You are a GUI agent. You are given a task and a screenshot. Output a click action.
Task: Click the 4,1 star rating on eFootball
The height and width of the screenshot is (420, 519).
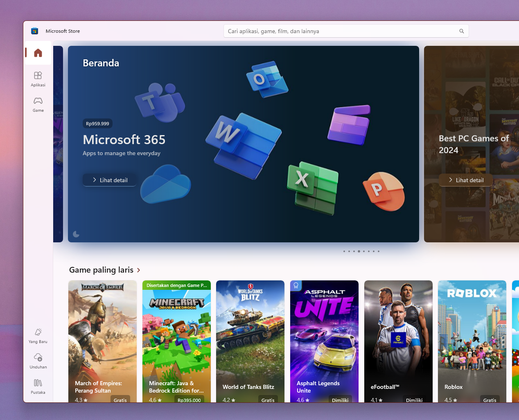click(x=377, y=400)
